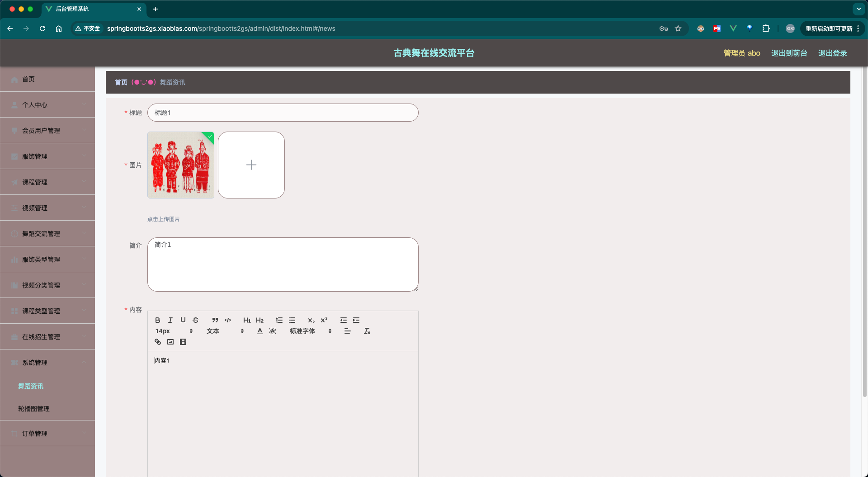Expand the 课程管理 sidebar menu
The height and width of the screenshot is (477, 868).
pos(47,182)
